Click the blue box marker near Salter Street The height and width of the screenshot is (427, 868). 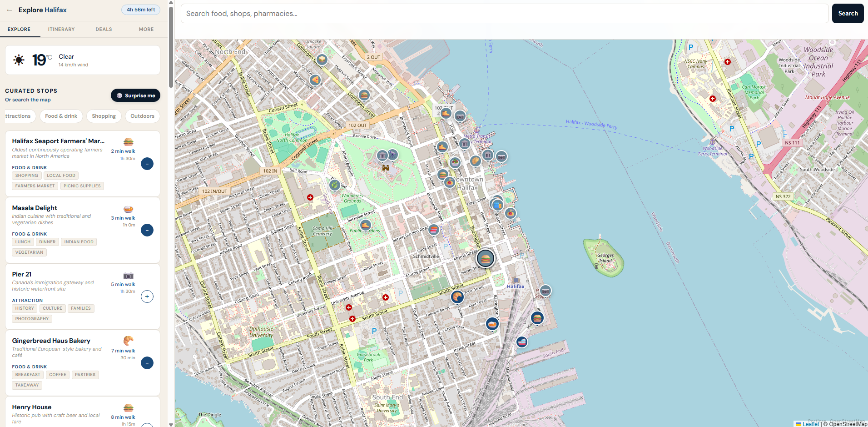click(497, 205)
